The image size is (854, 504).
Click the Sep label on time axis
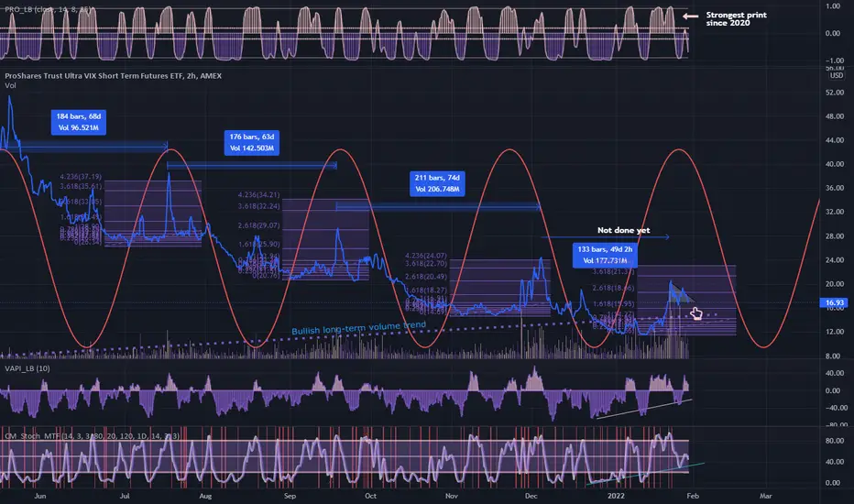pyautogui.click(x=290, y=496)
